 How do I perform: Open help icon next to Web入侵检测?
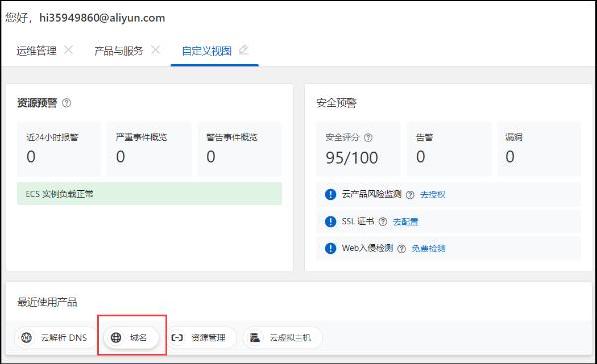(401, 249)
